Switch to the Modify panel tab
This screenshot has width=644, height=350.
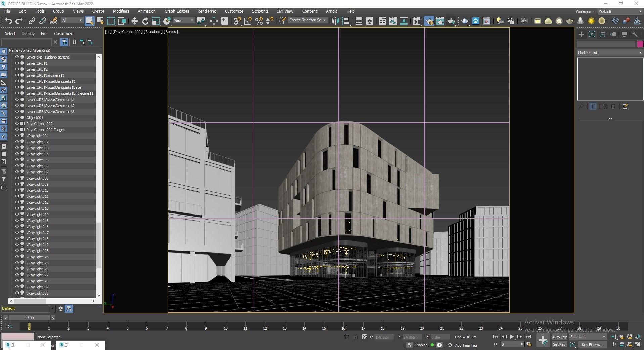point(592,34)
